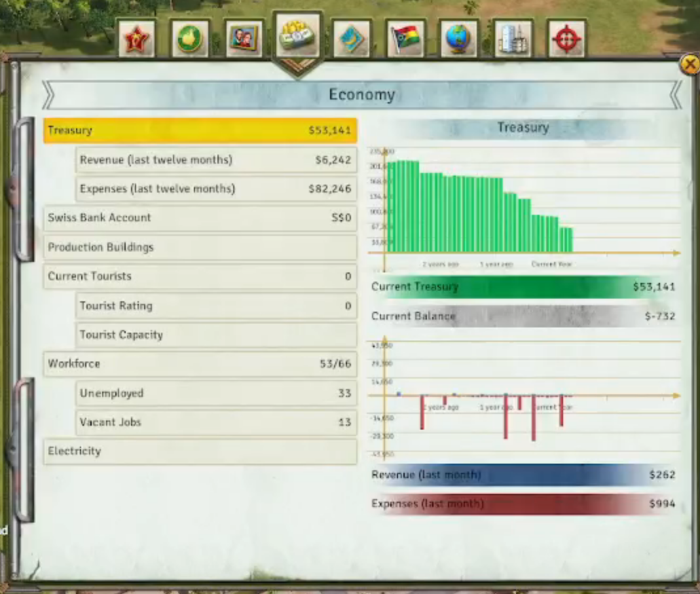Expand the Workforce row

(x=200, y=364)
